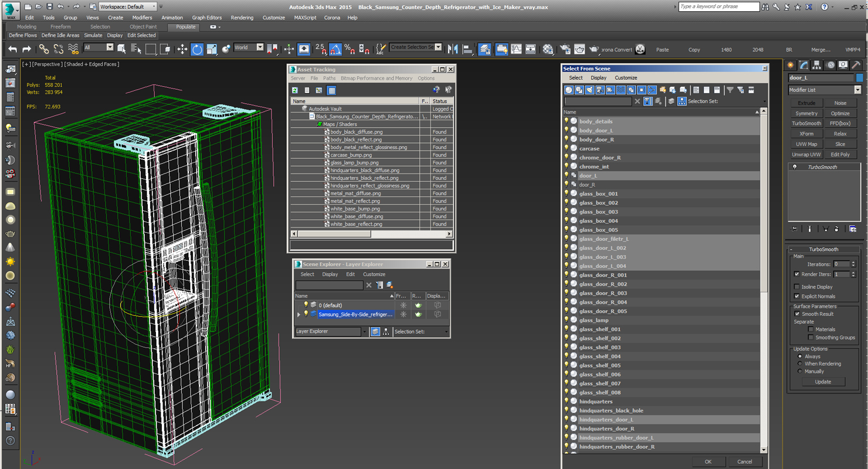Toggle Display Geometry filter in Select From Scene
This screenshot has height=469, width=868.
click(x=569, y=90)
